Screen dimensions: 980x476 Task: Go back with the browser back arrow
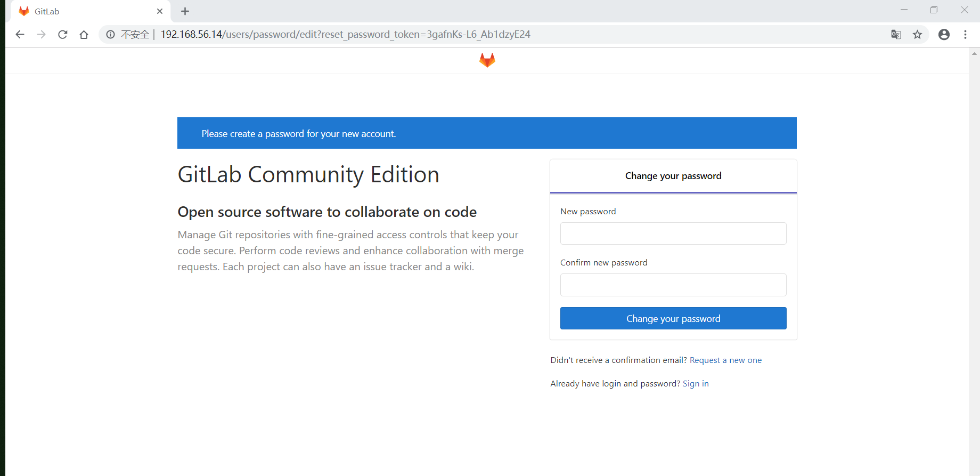tap(20, 35)
